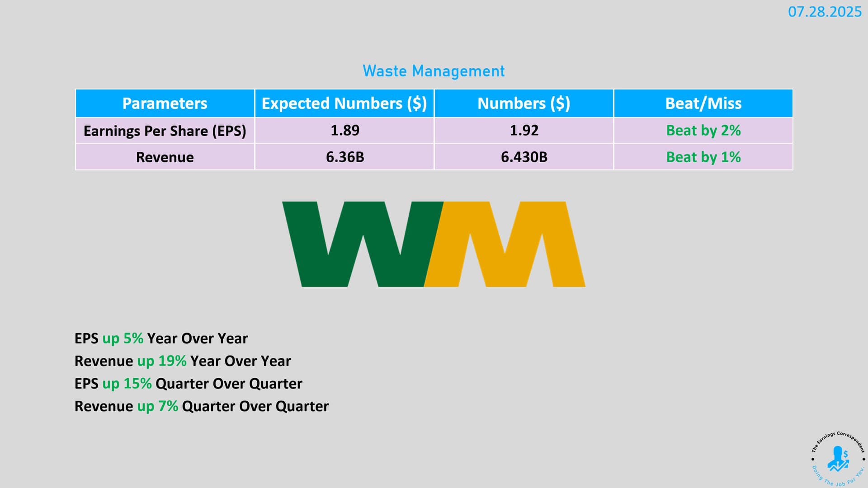Image resolution: width=868 pixels, height=488 pixels.
Task: Click the actual EPS value 1.92
Action: pyautogui.click(x=524, y=131)
